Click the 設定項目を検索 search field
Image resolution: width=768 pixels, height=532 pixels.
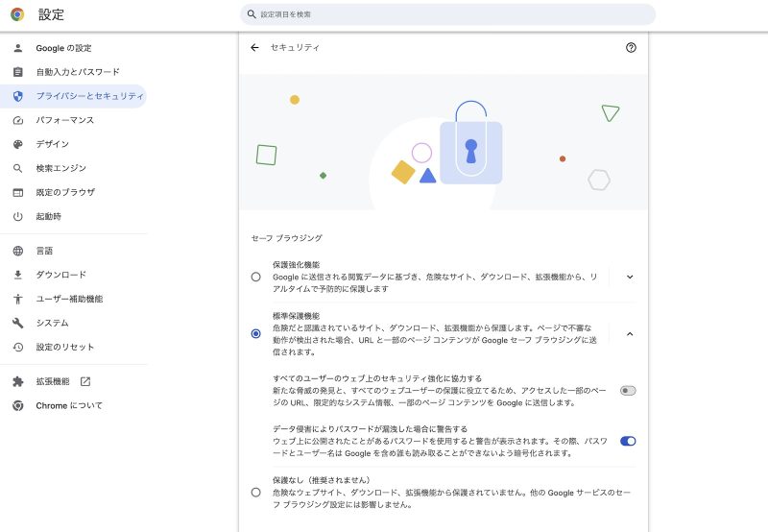(x=447, y=14)
